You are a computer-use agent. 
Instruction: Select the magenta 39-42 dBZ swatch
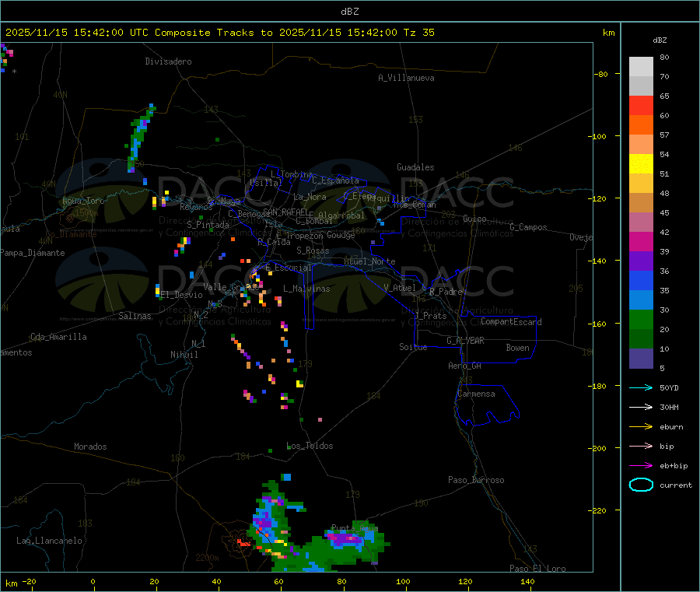point(641,241)
